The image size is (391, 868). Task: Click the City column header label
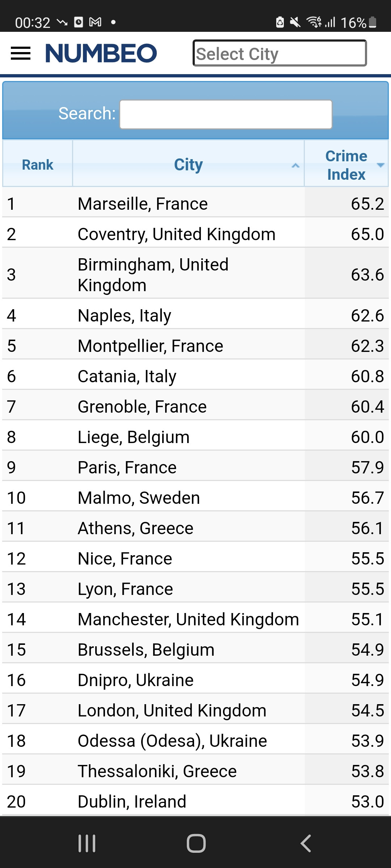click(x=188, y=165)
